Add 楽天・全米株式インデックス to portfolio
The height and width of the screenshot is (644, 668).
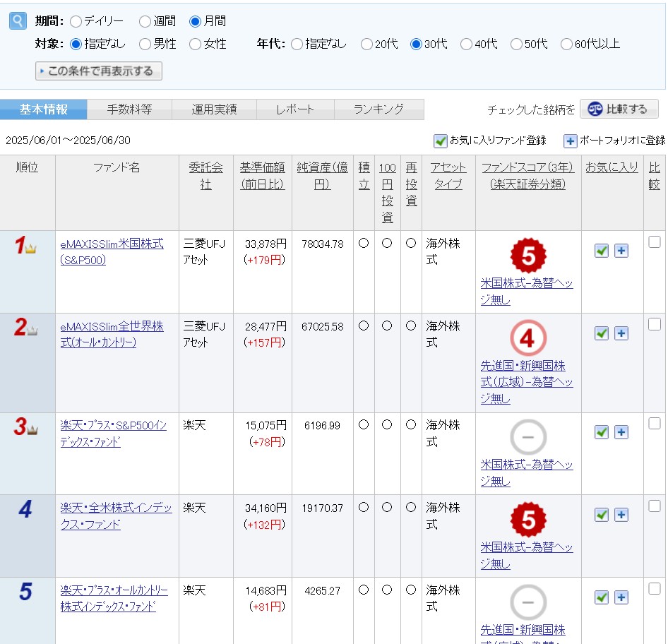[x=621, y=515]
